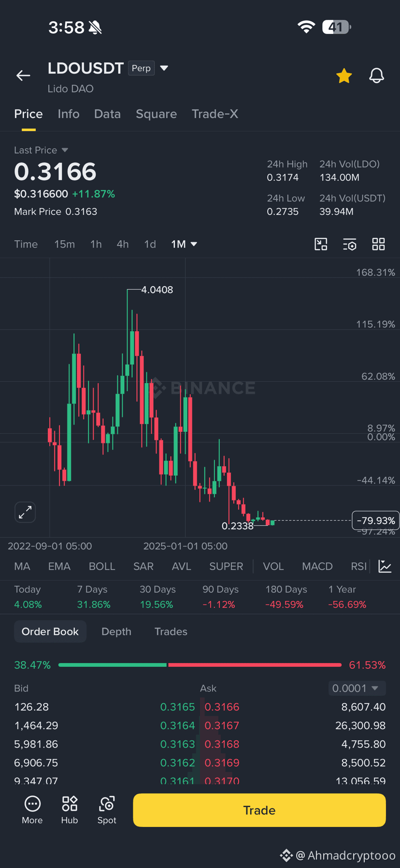The image size is (400, 868).
Task: Toggle the BOLL indicator
Action: (102, 566)
